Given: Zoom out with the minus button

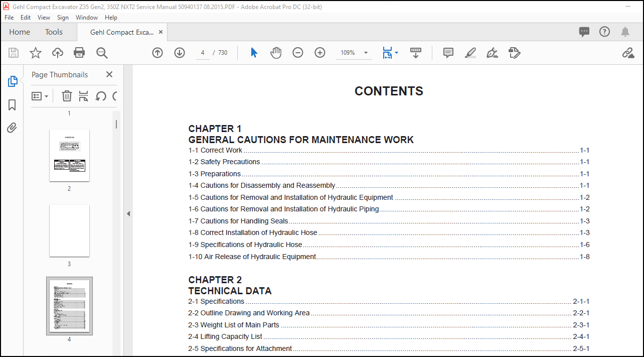Looking at the screenshot, I should (x=298, y=53).
